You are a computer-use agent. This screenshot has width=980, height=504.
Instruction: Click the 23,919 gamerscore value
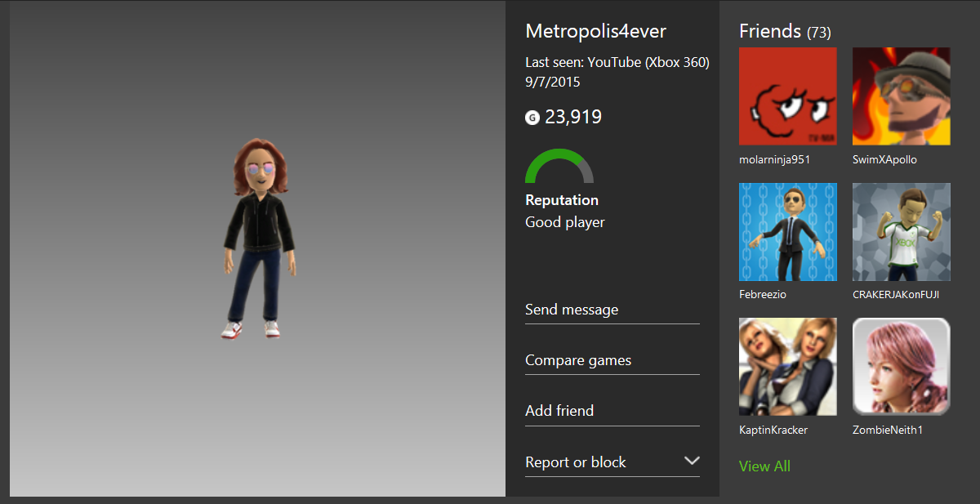[x=573, y=117]
